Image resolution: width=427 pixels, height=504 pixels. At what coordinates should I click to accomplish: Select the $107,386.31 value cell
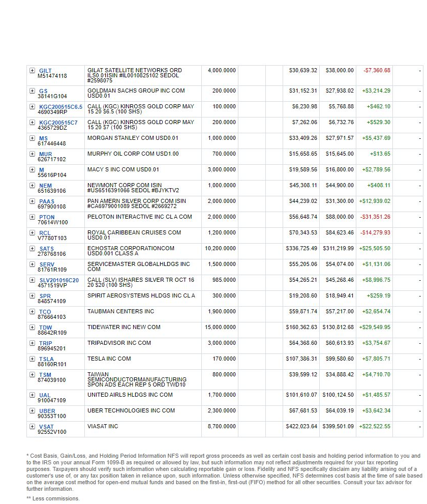pos(301,359)
